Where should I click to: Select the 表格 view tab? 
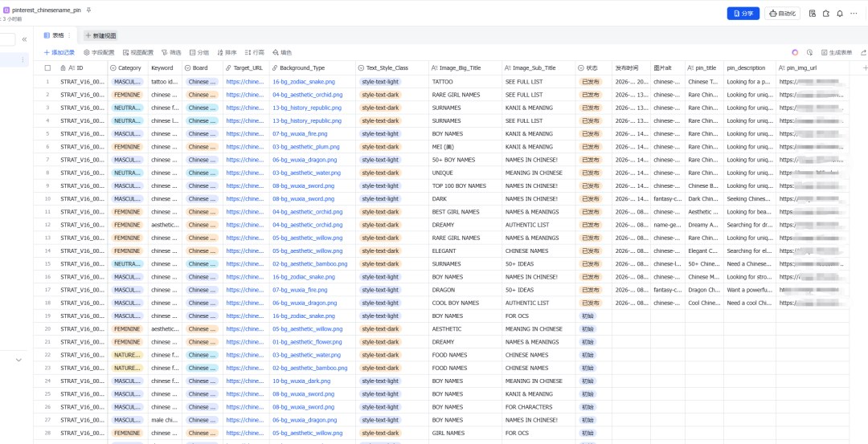pyautogui.click(x=57, y=35)
